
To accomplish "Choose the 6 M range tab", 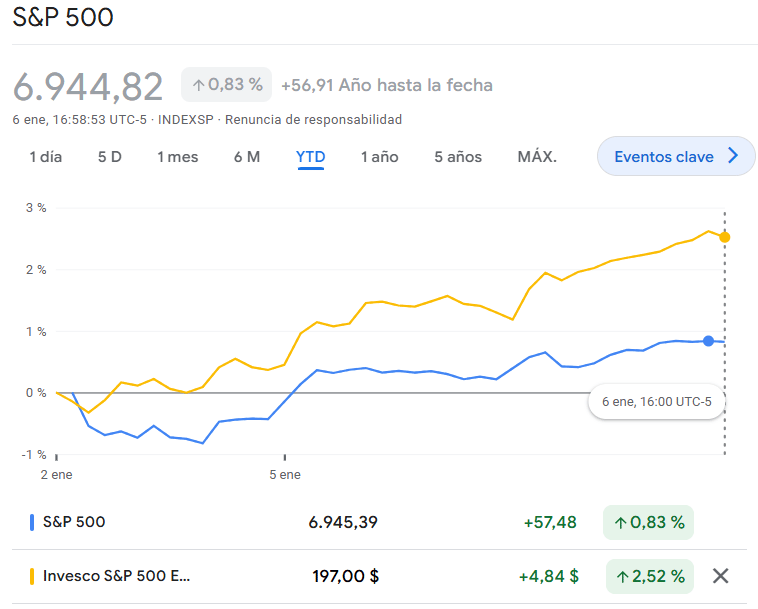I will 247,157.
